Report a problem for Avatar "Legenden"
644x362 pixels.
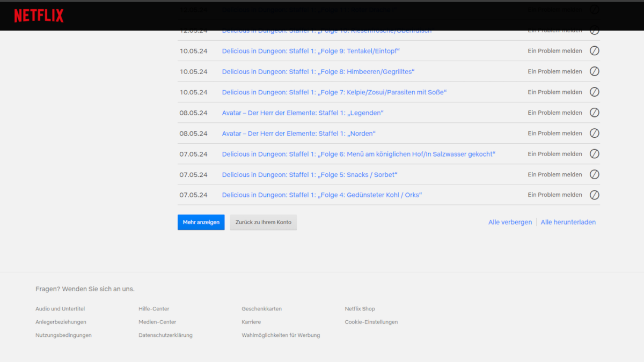point(554,113)
